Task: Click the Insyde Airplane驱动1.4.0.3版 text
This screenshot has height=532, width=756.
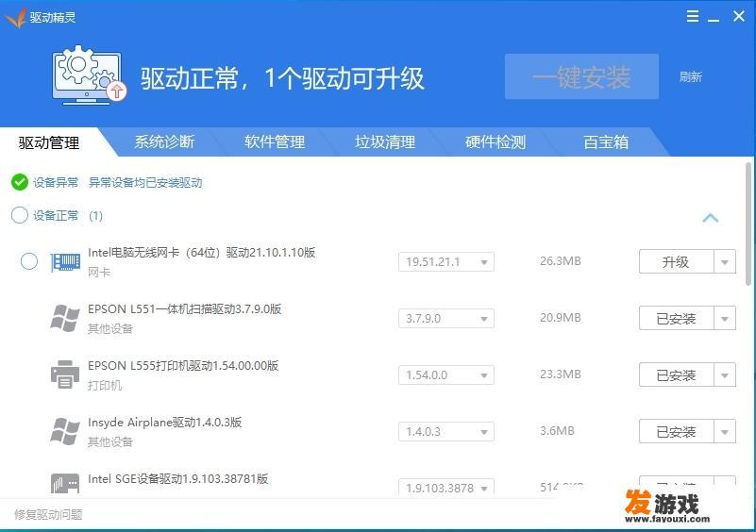Action: 164,423
